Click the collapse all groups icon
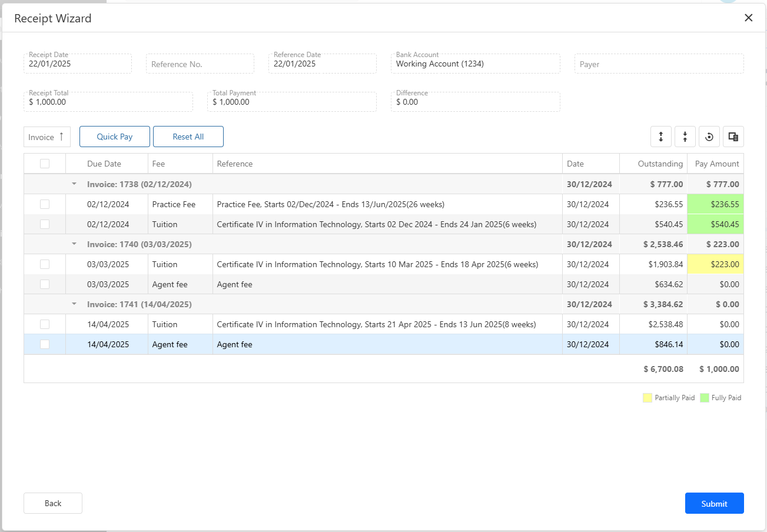The width and height of the screenshot is (767, 532). [x=685, y=137]
